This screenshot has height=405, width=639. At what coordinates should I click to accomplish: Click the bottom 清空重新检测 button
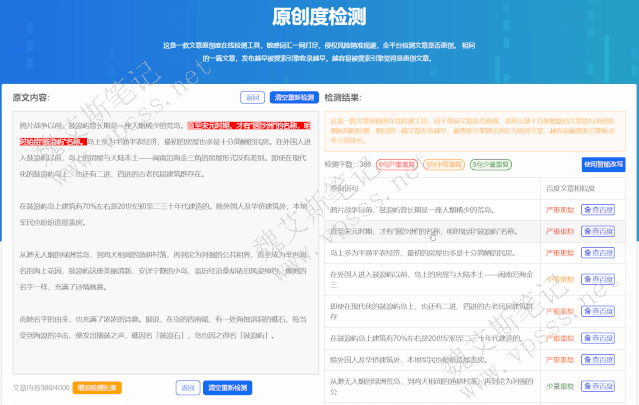tap(229, 386)
